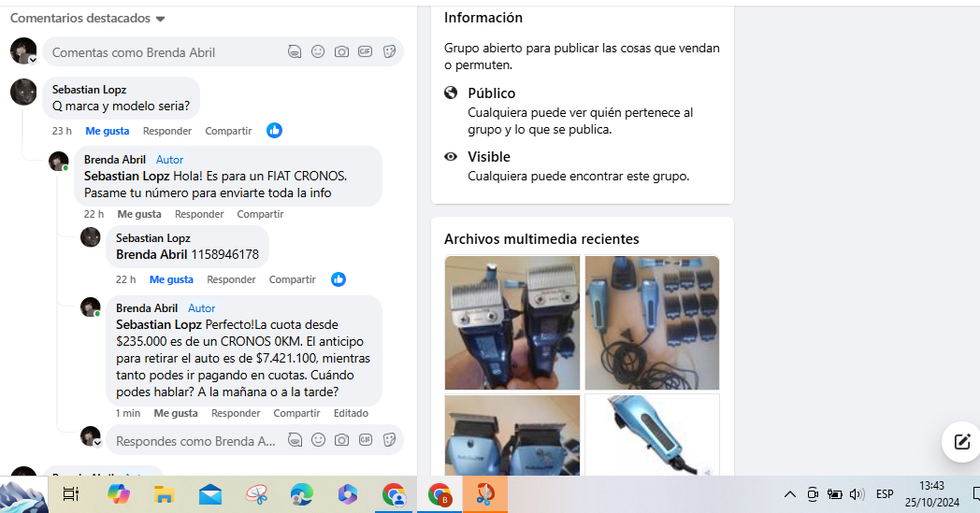980x513 pixels.
Task: Open battery status in system tray
Action: 834,495
